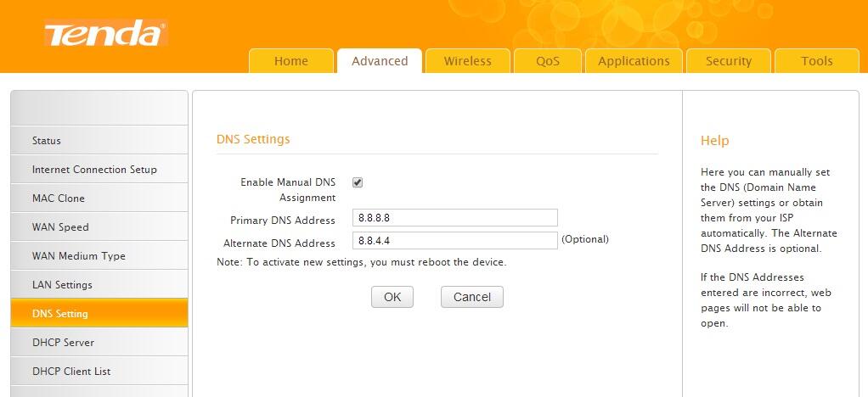Image resolution: width=868 pixels, height=397 pixels.
Task: Click the Primary DNS Address field
Action: 454,218
